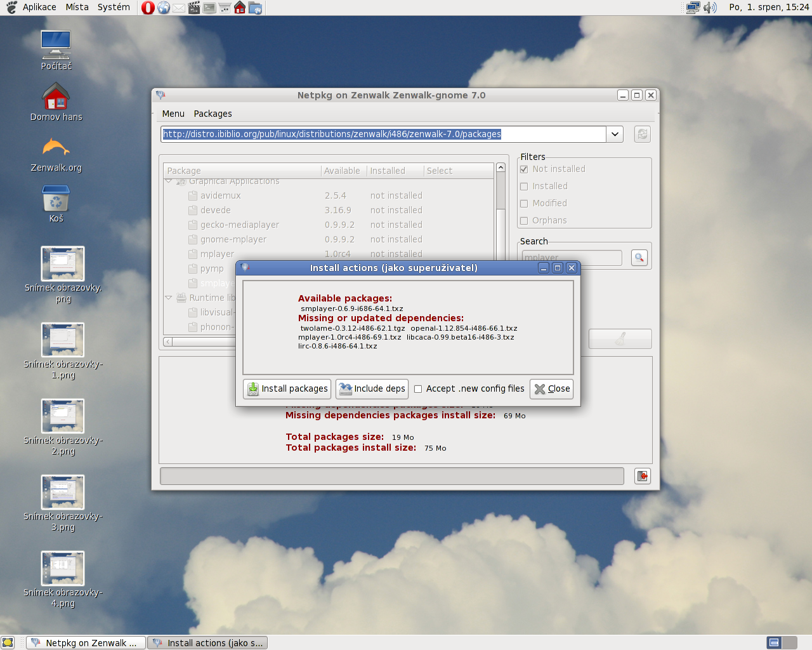The height and width of the screenshot is (650, 812).
Task: Switch to Install actions taskbar button
Action: click(x=207, y=642)
